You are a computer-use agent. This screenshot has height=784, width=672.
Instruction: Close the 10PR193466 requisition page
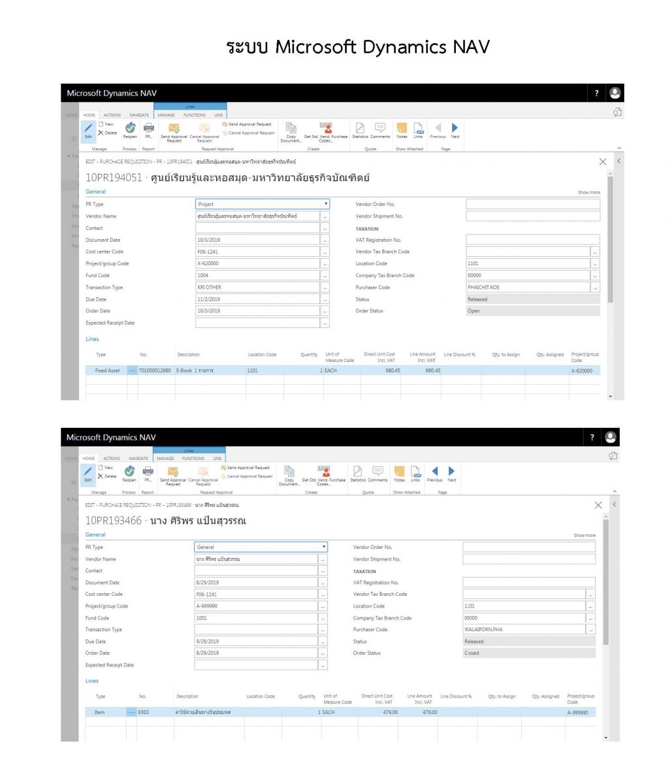(598, 505)
